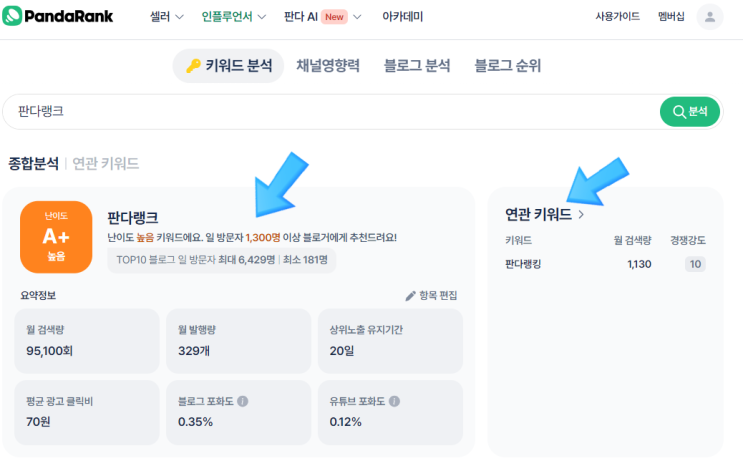
Task: Click the A+ difficulty grade badge
Action: point(56,236)
